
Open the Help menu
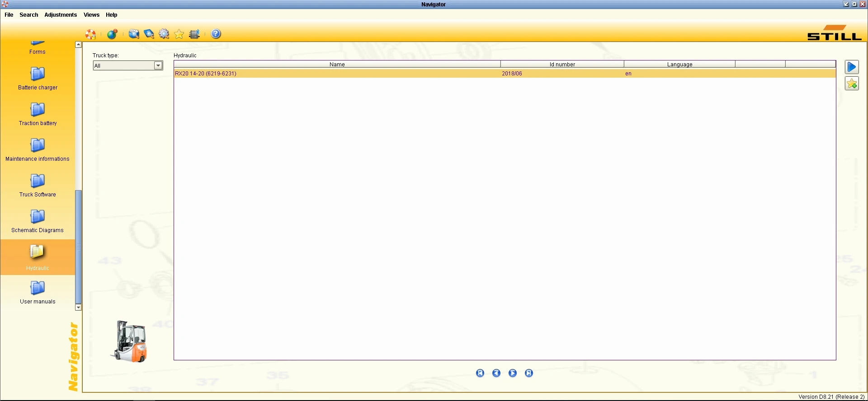[112, 15]
